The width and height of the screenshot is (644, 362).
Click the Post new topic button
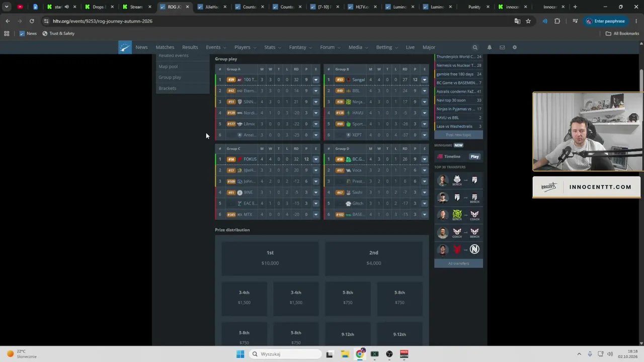[458, 135]
